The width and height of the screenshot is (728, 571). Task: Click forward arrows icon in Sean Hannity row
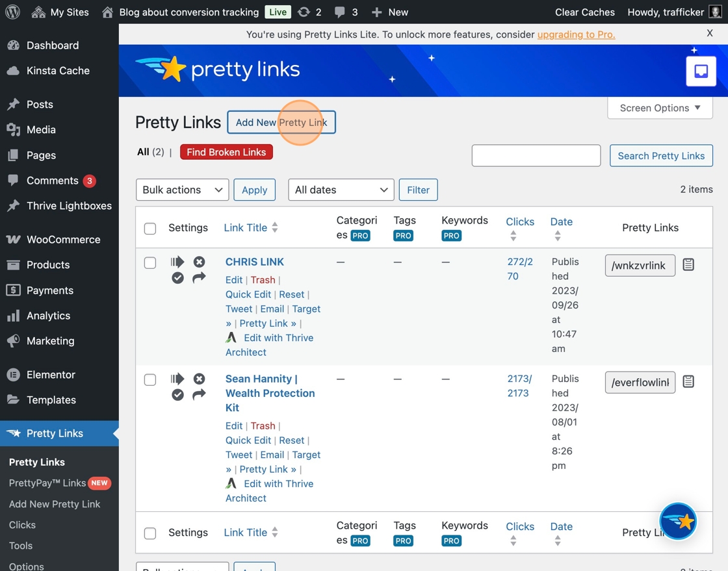(x=177, y=379)
